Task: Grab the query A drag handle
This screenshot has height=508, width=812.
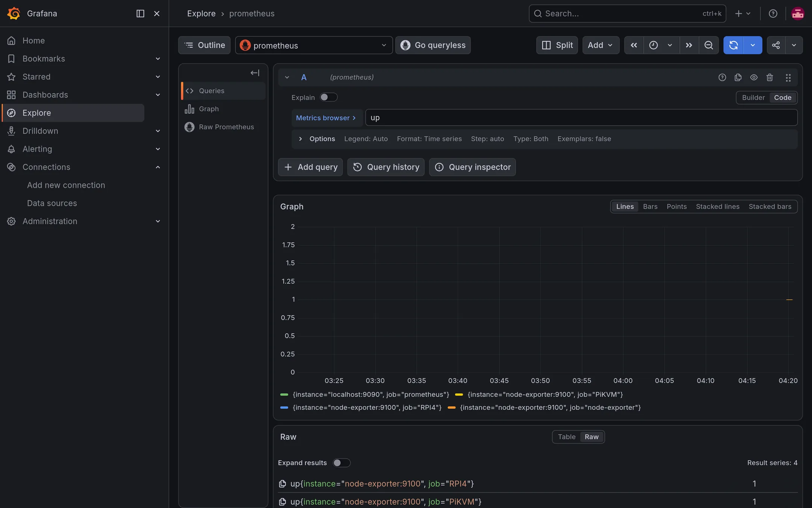Action: pos(788,78)
